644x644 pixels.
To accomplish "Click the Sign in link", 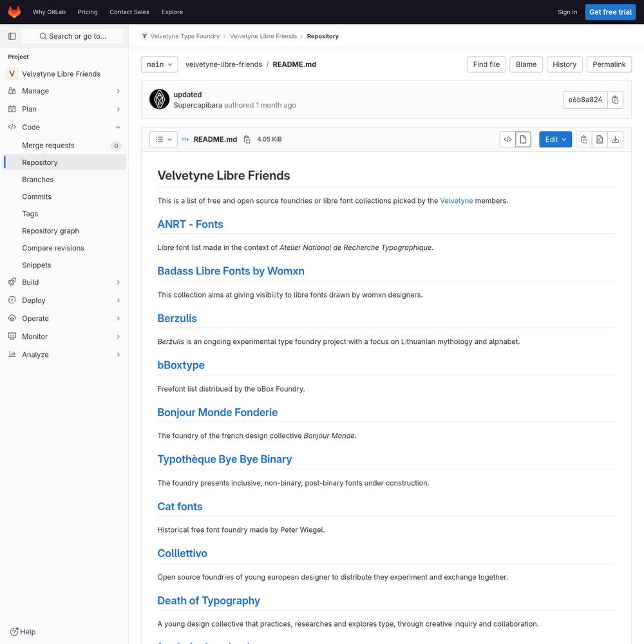I will [x=567, y=12].
